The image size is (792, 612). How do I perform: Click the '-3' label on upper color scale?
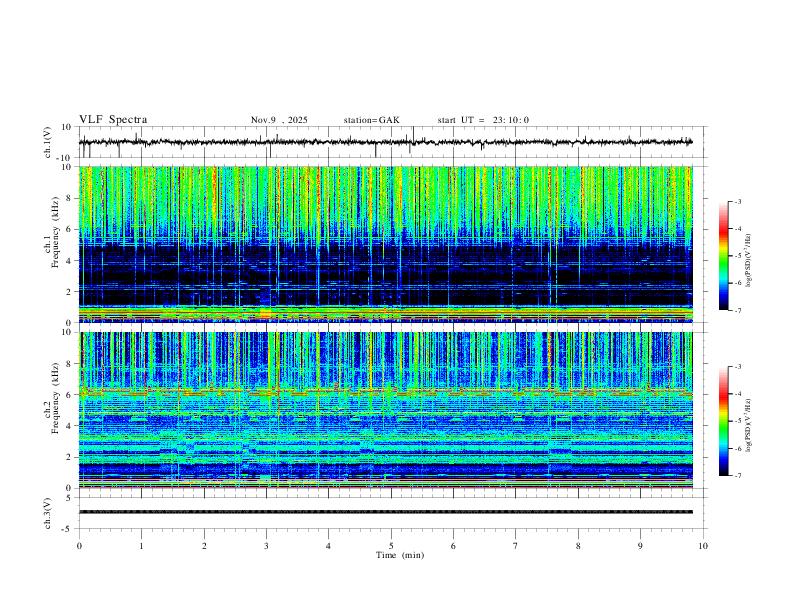point(738,201)
